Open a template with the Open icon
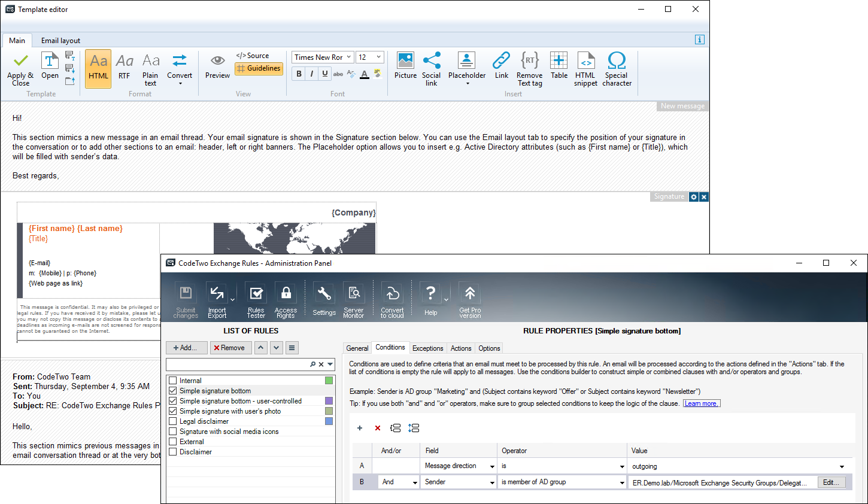This screenshot has height=504, width=868. [50, 66]
